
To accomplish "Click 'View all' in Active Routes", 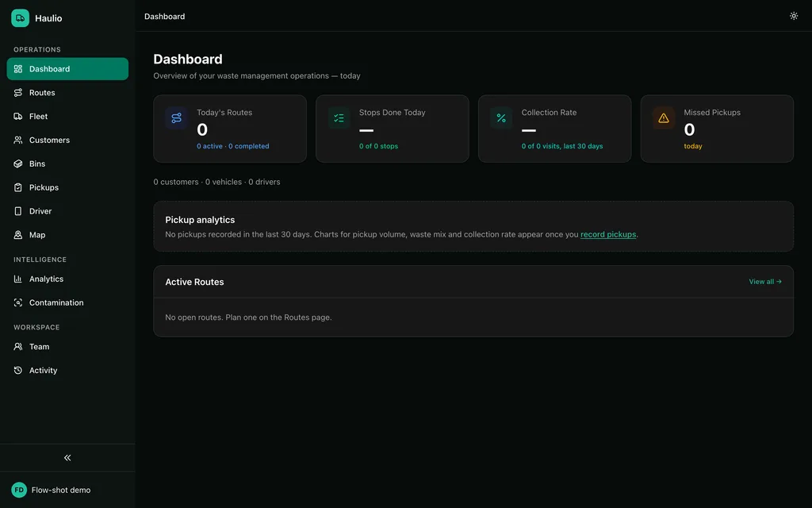I will pyautogui.click(x=765, y=282).
